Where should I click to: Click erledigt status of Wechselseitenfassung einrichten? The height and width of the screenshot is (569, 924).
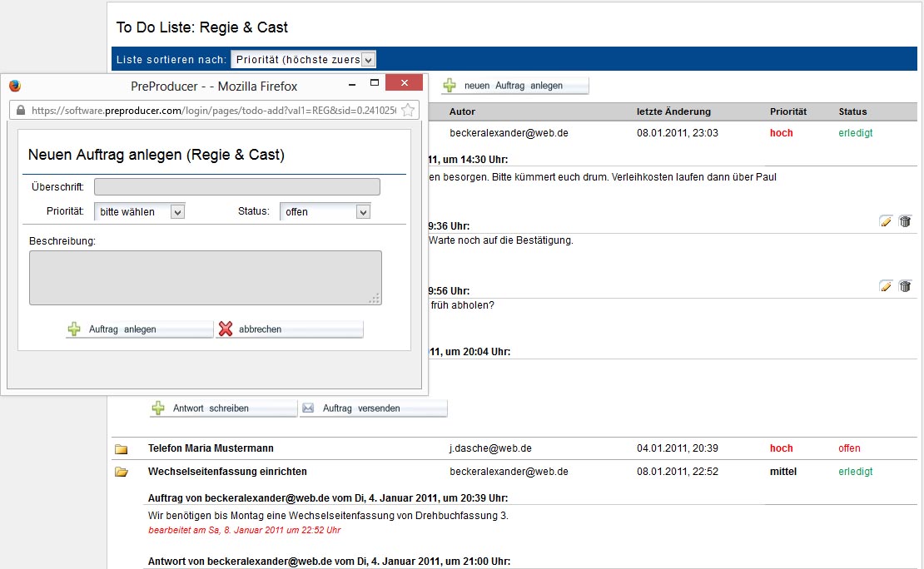pyautogui.click(x=855, y=471)
